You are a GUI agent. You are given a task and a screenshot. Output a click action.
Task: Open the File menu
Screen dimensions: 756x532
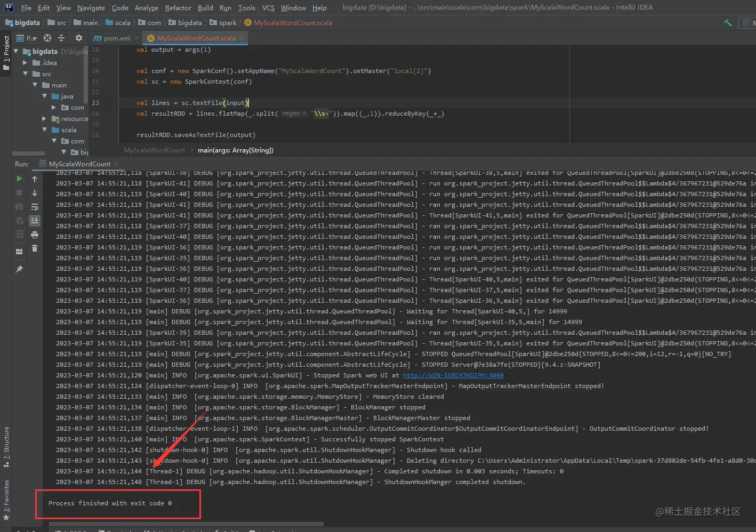pos(26,7)
